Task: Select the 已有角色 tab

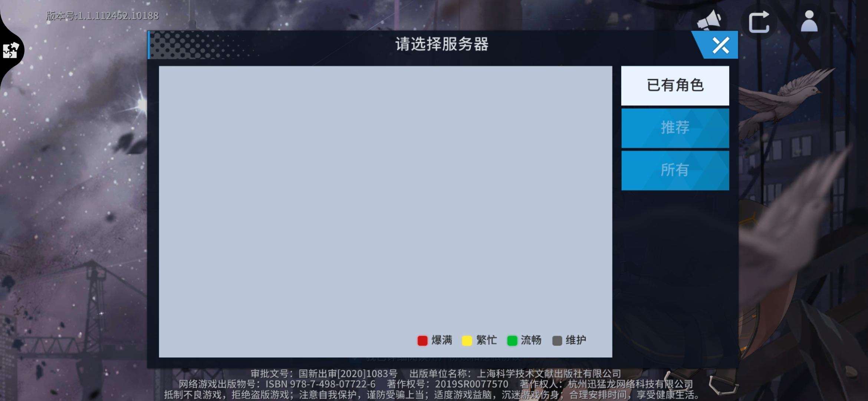Action: coord(675,85)
